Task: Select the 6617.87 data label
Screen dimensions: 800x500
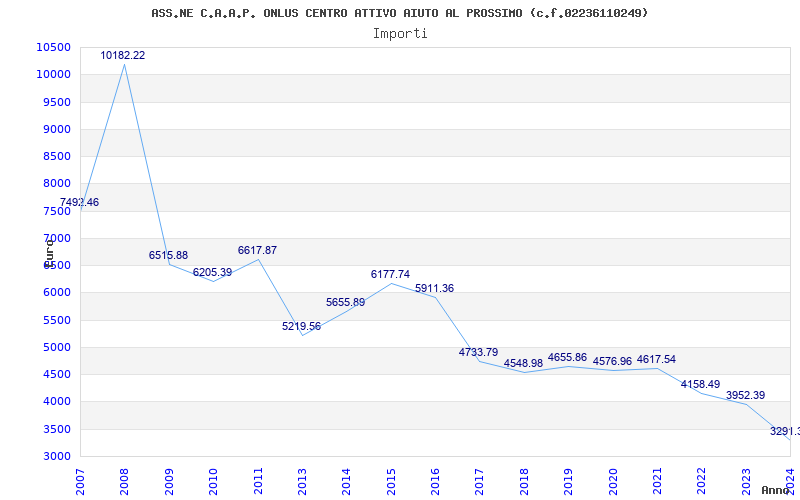Action: click(257, 251)
